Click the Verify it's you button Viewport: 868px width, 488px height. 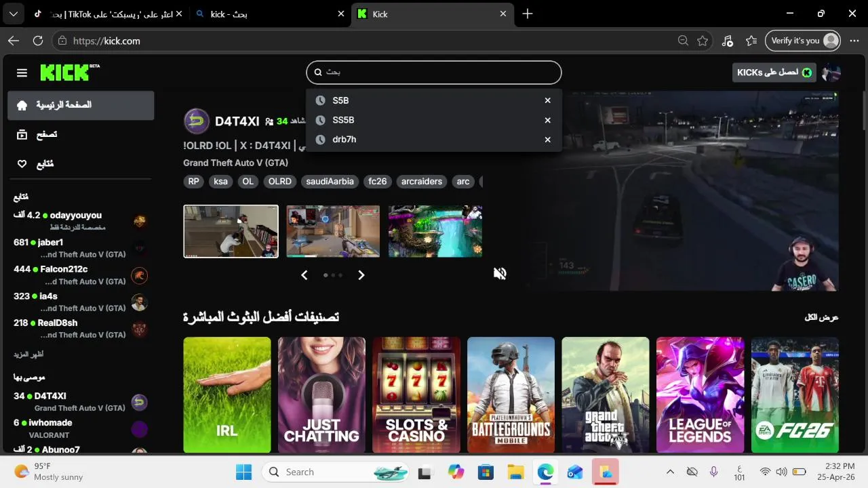803,41
